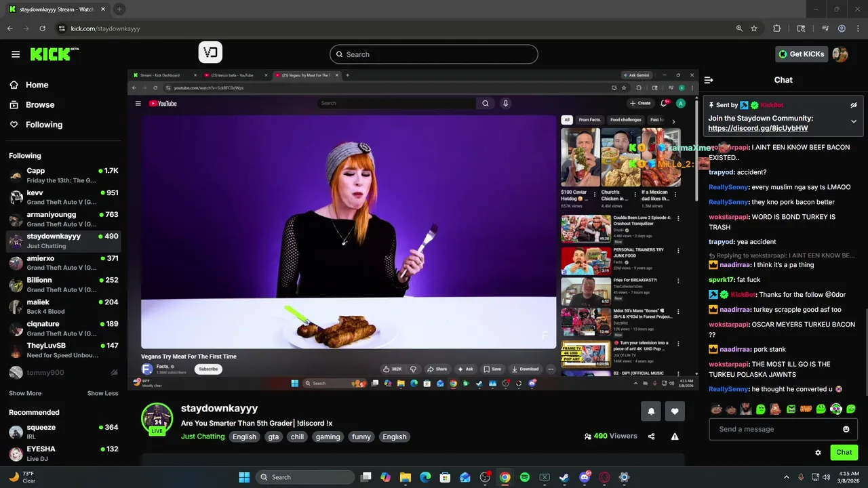
Task: Go to Browse in sidebar
Action: 31,104
